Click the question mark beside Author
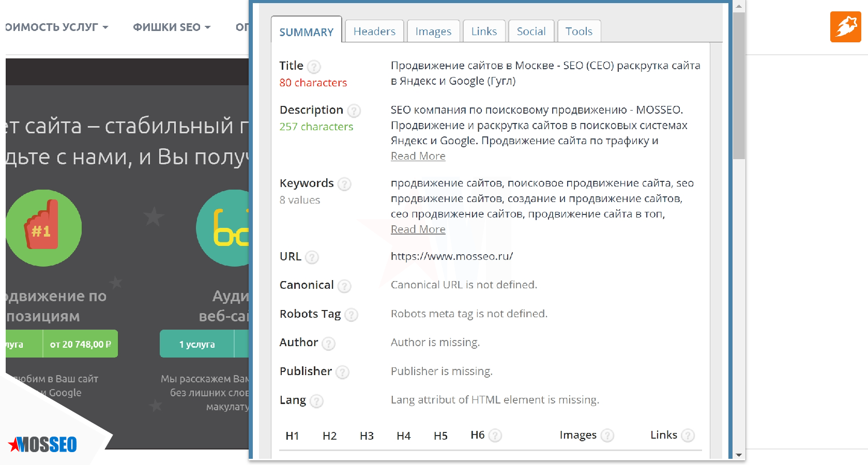The width and height of the screenshot is (868, 465). [x=329, y=343]
